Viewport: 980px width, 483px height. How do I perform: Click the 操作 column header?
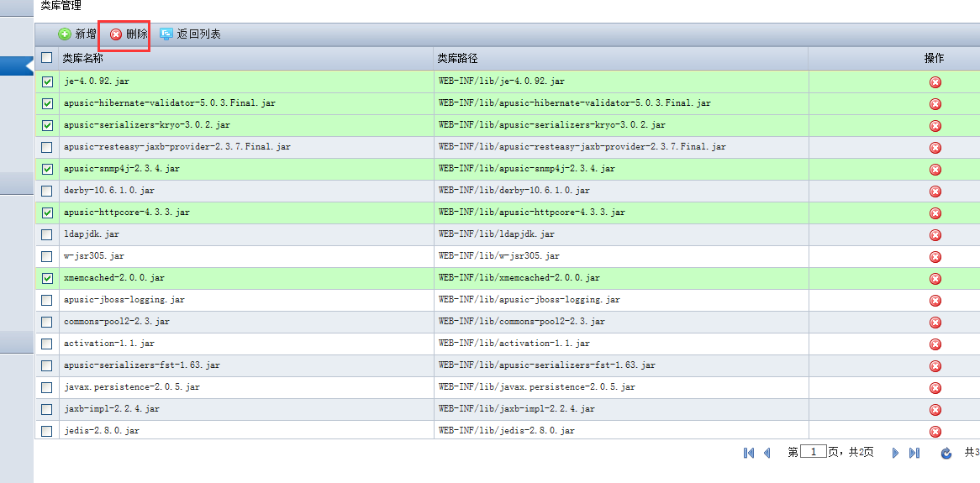935,58
